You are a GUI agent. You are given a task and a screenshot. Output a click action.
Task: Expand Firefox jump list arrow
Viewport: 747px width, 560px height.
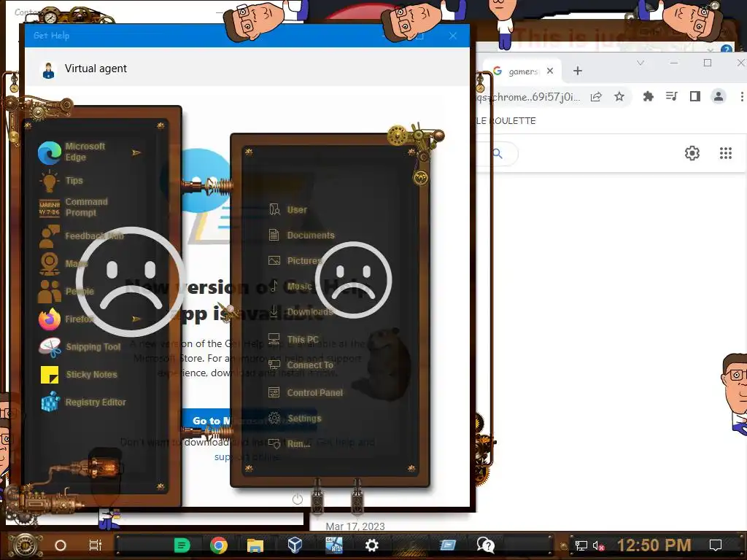pos(136,319)
